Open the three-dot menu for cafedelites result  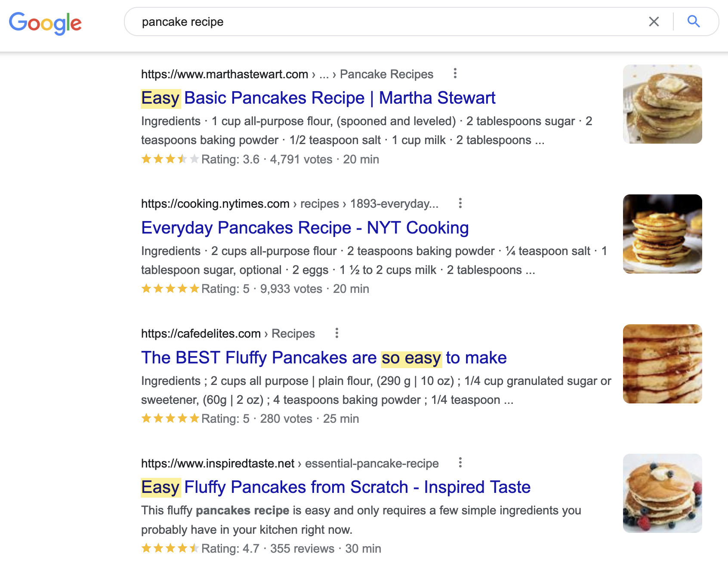pyautogui.click(x=337, y=333)
